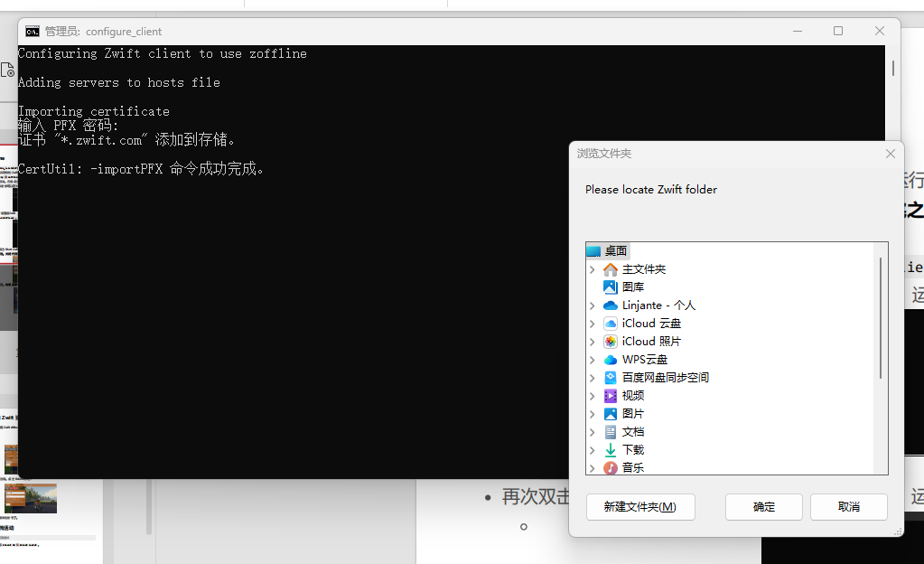Click the purple 视频 folder icon
This screenshot has width=924, height=564.
click(611, 396)
